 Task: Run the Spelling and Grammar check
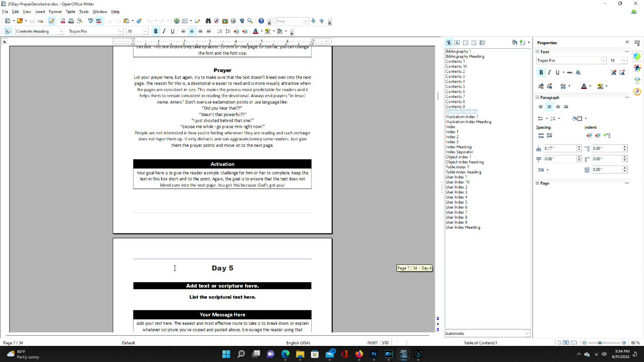[91, 21]
